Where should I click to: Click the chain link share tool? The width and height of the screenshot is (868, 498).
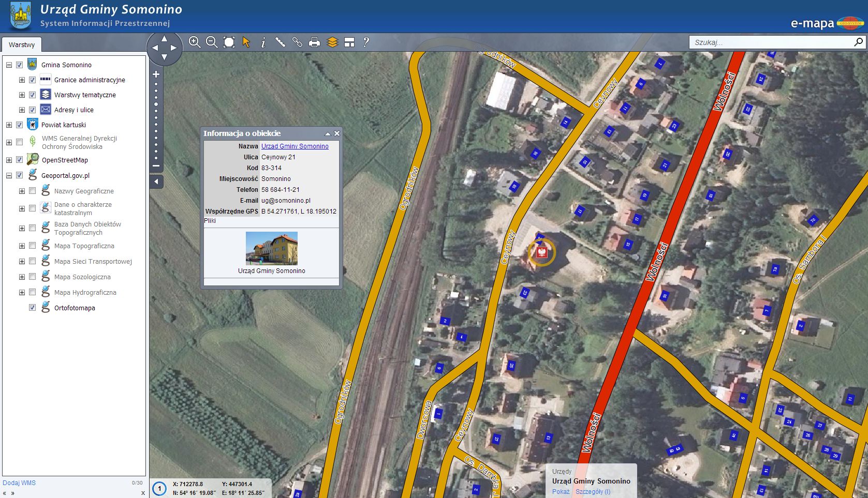[x=297, y=42]
